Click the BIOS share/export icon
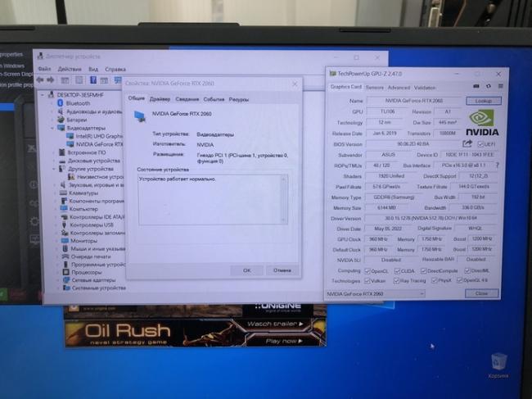The image size is (532, 399). (469, 143)
